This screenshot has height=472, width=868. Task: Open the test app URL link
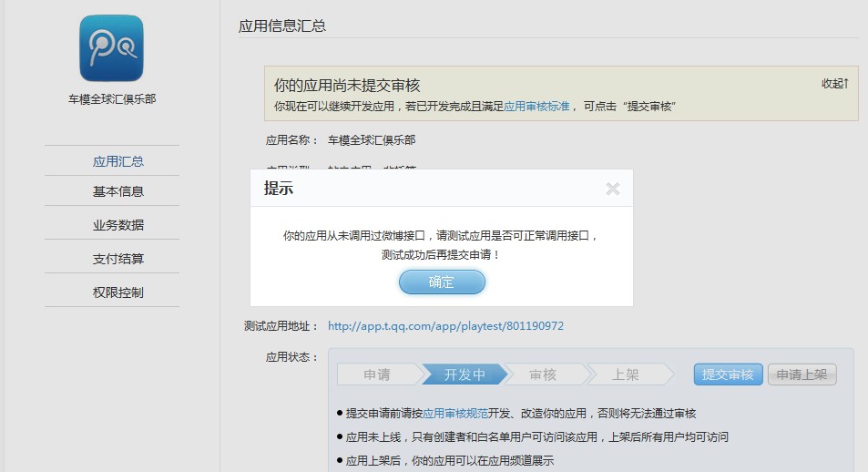pos(445,325)
